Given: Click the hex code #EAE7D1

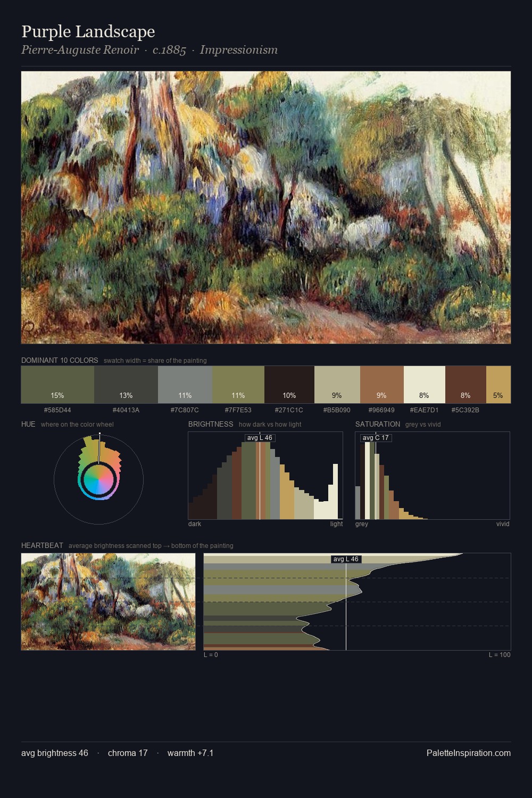Looking at the screenshot, I should tap(424, 410).
